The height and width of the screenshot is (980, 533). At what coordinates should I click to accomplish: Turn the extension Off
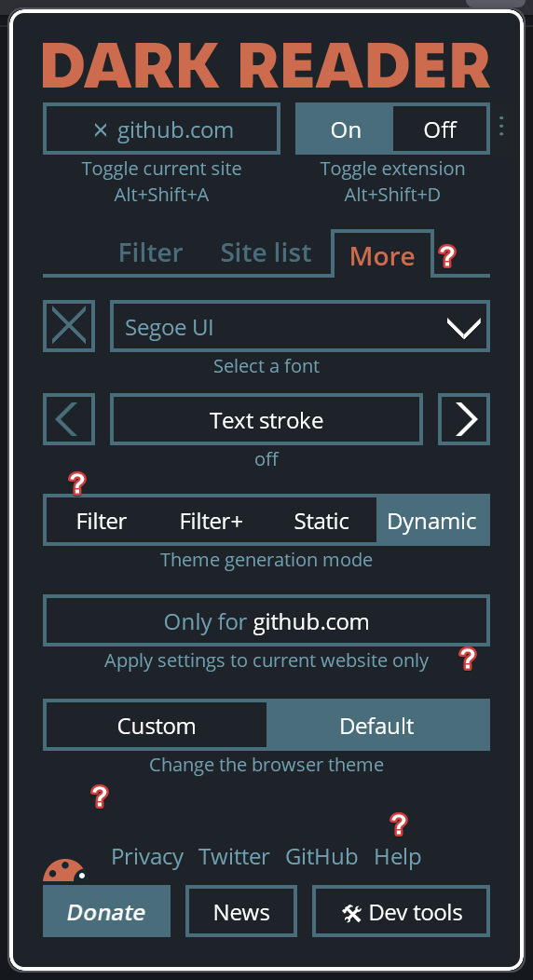441,129
